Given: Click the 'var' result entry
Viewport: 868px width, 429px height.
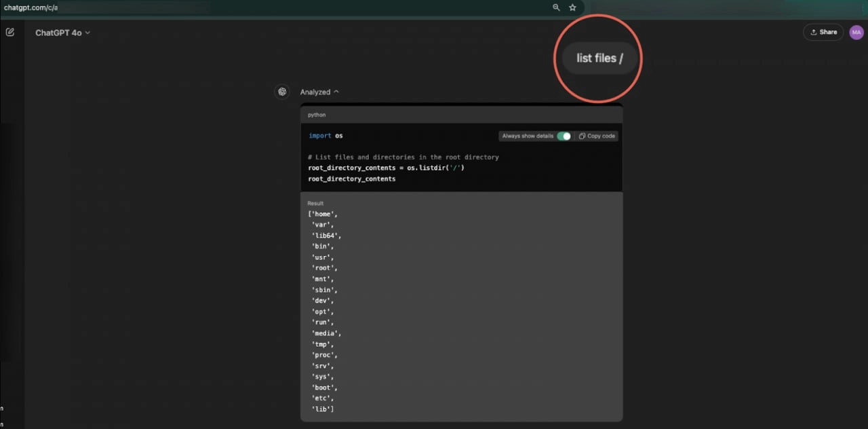Looking at the screenshot, I should pos(323,225).
